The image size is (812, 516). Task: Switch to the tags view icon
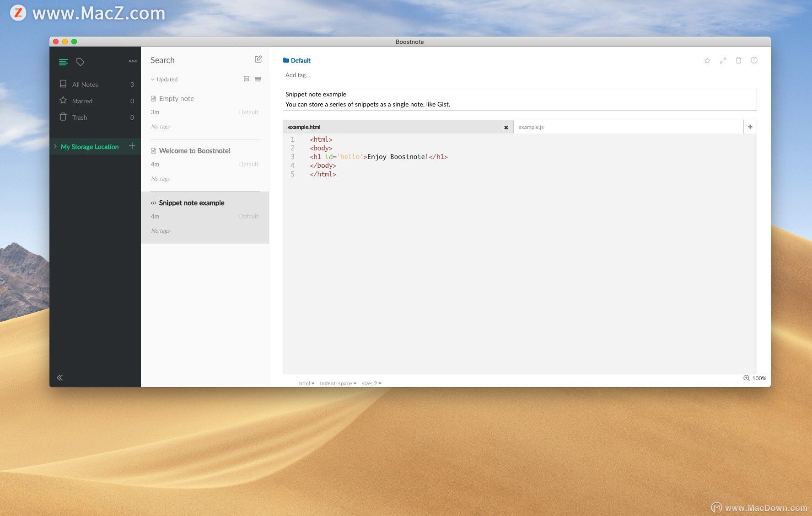pos(80,62)
